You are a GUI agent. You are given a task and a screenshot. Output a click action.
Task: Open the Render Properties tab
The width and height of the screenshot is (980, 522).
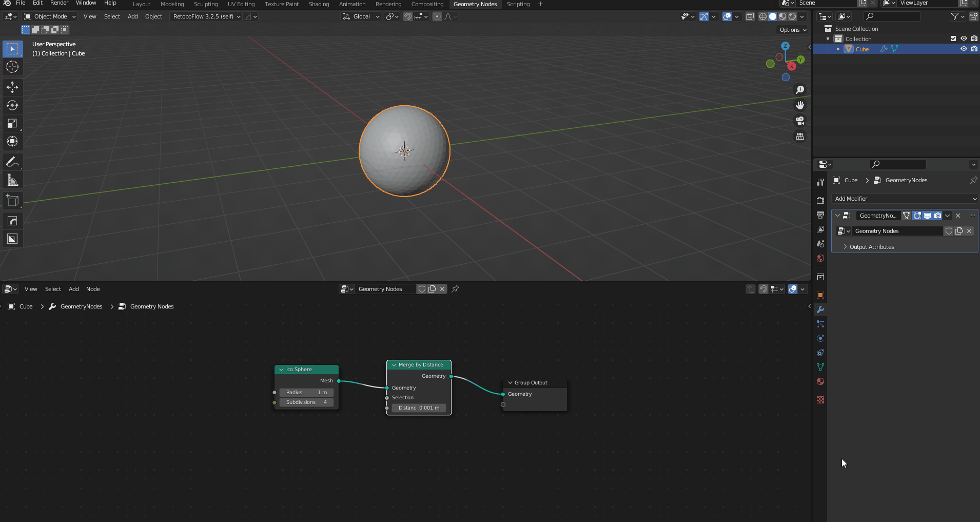click(x=820, y=200)
